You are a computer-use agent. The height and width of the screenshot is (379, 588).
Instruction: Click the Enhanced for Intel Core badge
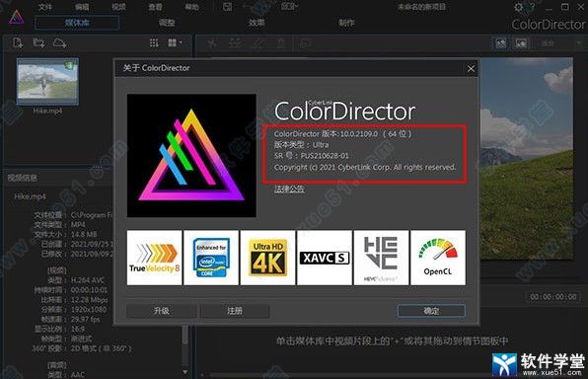211,258
